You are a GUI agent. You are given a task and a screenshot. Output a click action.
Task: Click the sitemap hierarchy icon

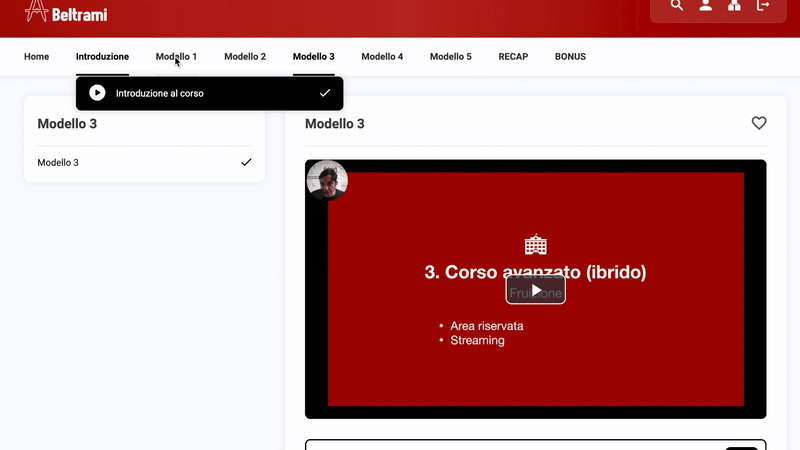[x=735, y=6]
